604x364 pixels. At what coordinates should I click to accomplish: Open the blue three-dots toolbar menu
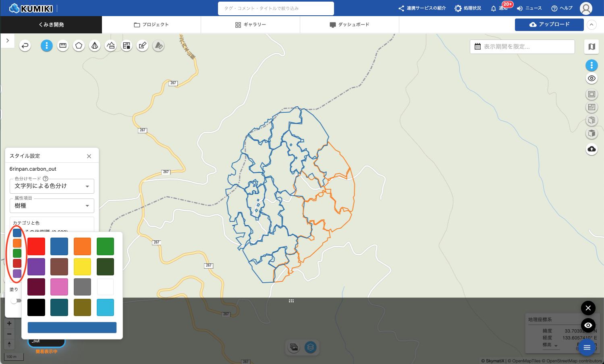click(x=47, y=45)
